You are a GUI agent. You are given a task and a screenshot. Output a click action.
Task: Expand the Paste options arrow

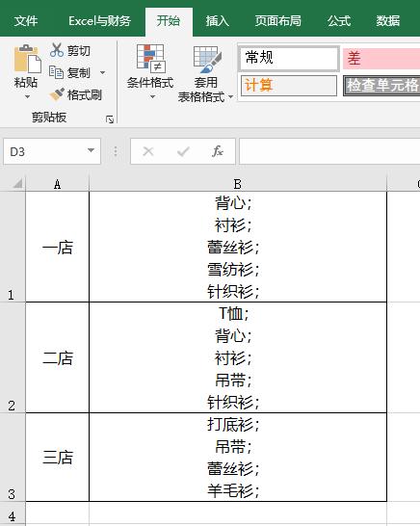27,97
